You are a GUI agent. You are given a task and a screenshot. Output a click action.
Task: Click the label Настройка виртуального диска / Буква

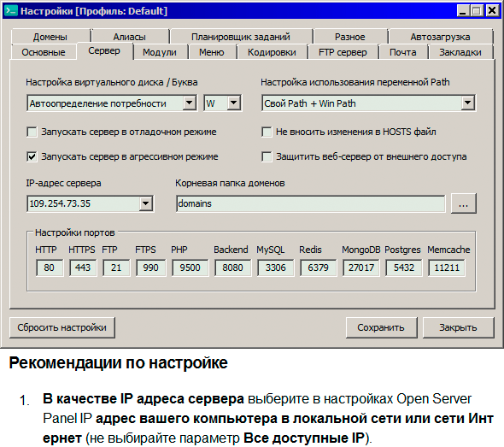(x=112, y=82)
